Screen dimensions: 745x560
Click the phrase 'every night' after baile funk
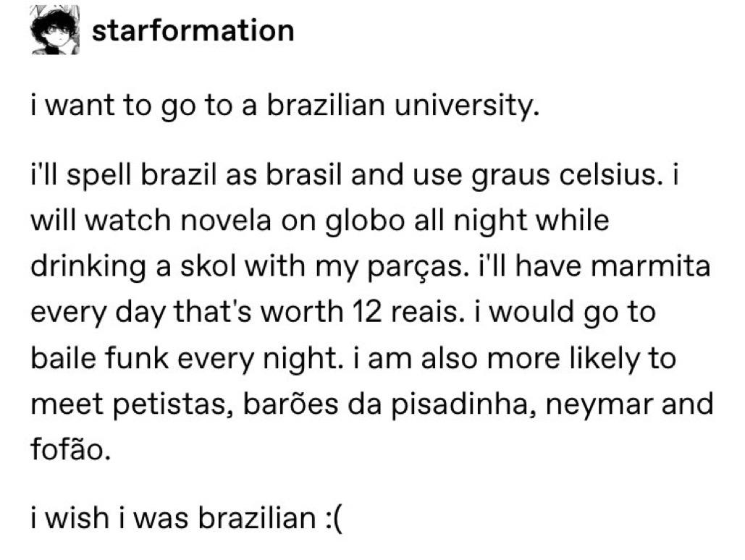pyautogui.click(x=260, y=360)
